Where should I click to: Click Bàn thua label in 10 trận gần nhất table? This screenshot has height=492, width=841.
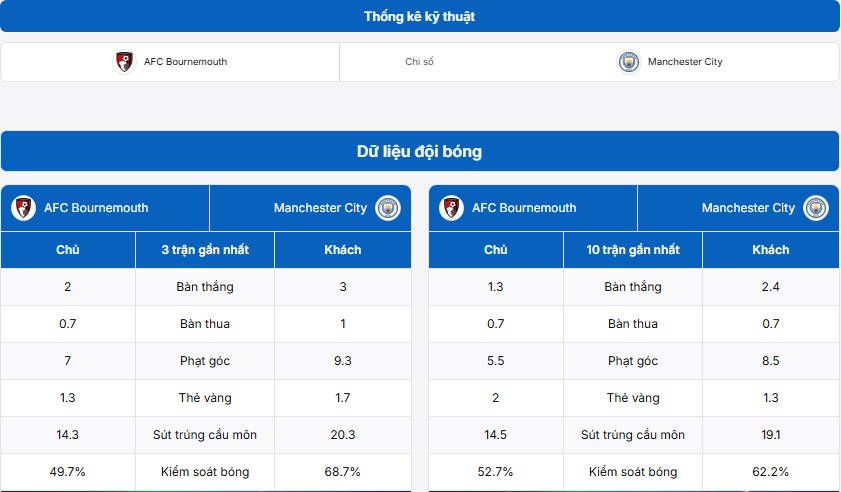pyautogui.click(x=633, y=324)
